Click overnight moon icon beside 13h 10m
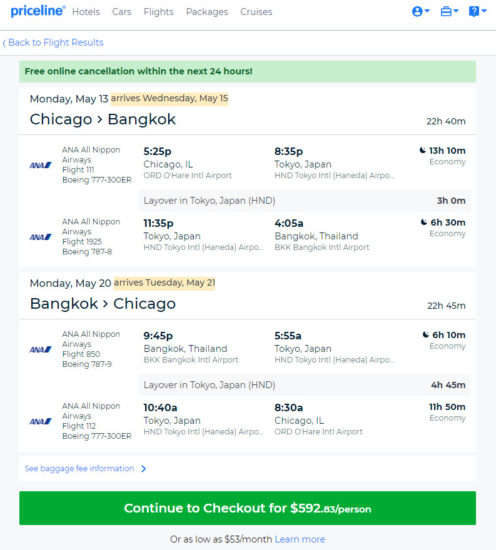 [423, 150]
